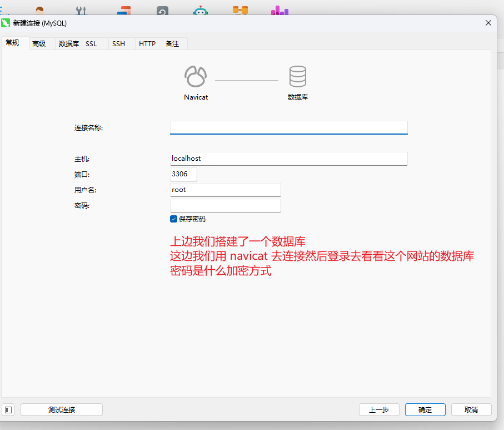Close the 新建连接 dialog

[488, 23]
